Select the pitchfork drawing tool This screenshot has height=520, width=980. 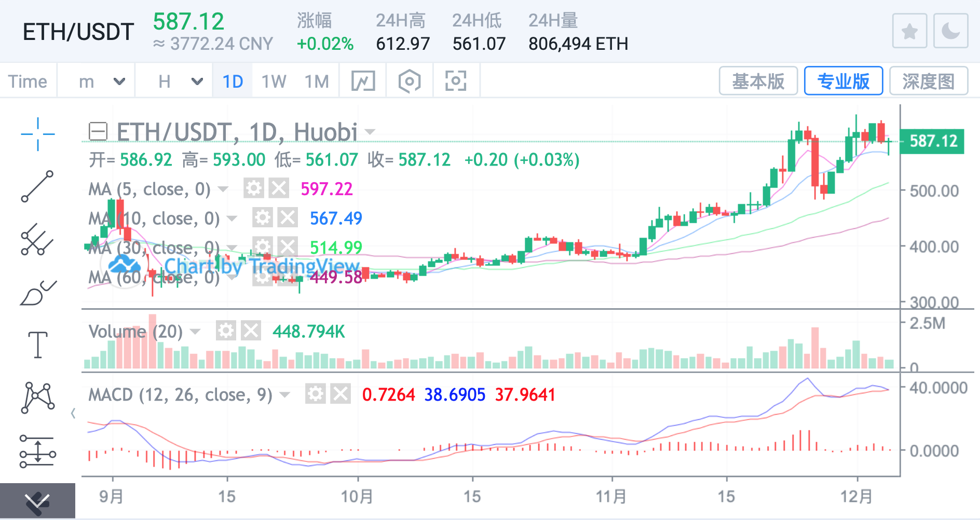point(37,240)
